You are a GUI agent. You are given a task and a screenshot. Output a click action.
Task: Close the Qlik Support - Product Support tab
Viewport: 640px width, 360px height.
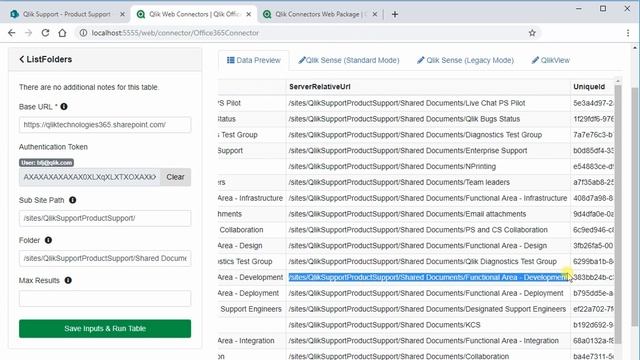122,14
